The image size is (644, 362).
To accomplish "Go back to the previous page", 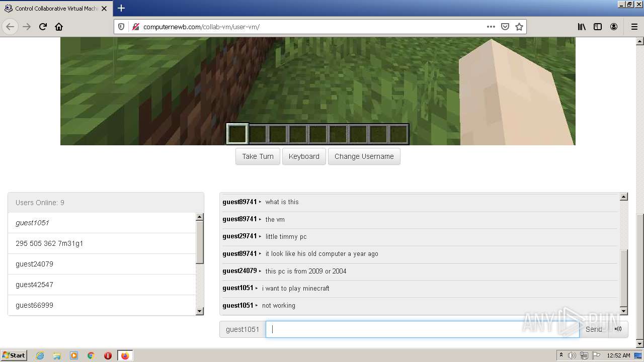I will coord(10,27).
